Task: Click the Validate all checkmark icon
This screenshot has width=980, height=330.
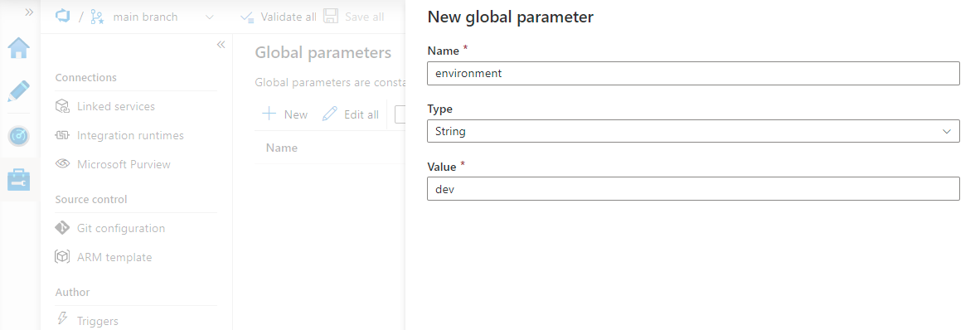Action: [248, 17]
